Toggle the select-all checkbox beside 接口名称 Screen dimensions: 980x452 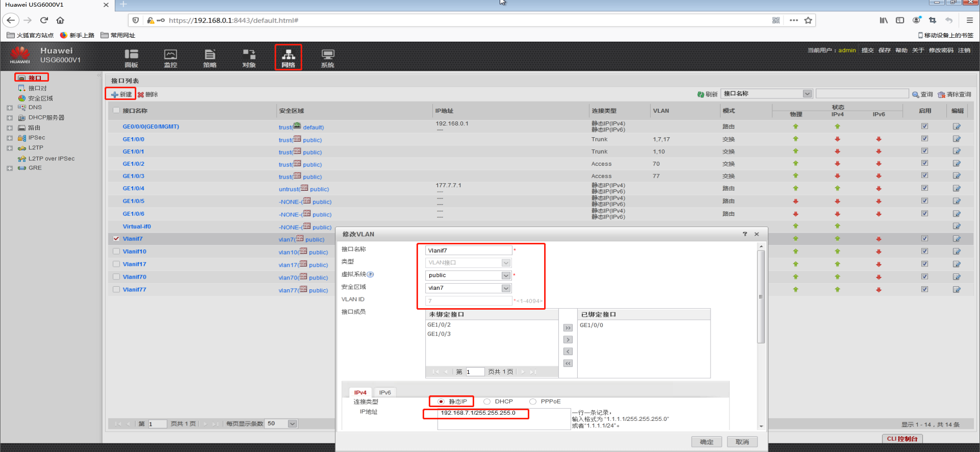click(116, 110)
